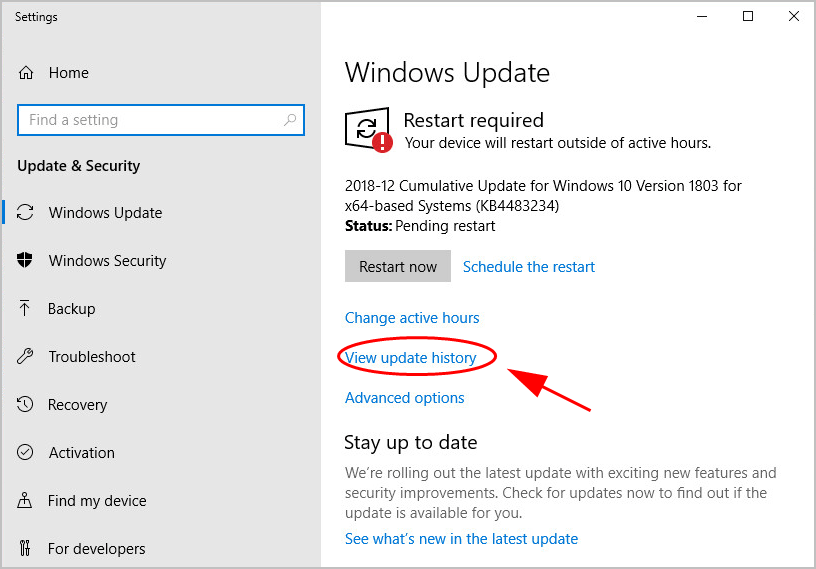Select the Troubleshoot wrench icon
The height and width of the screenshot is (569, 816).
tap(26, 357)
